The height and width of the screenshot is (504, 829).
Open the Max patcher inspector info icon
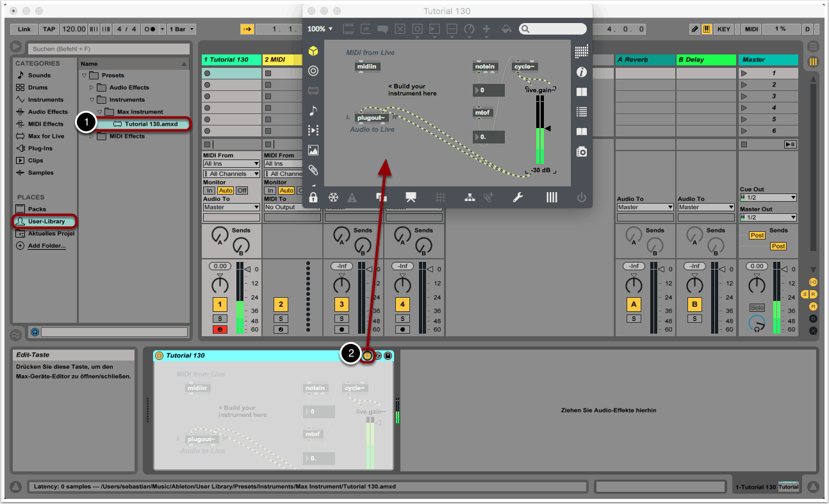581,72
